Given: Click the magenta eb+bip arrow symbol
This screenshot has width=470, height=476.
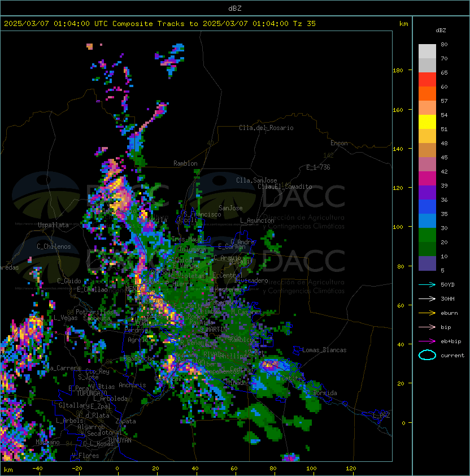Looking at the screenshot, I should point(427,341).
